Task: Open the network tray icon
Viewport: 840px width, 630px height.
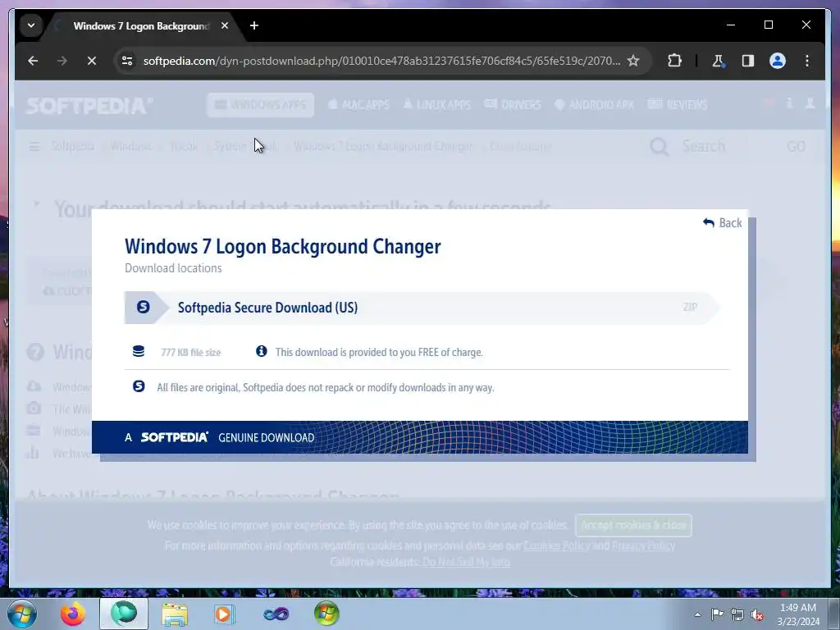Action: 737,614
